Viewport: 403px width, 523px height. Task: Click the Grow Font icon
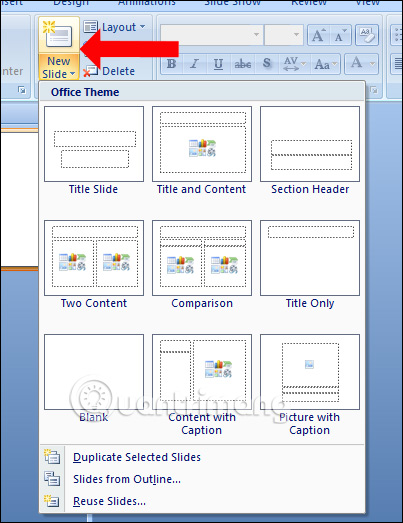(x=318, y=35)
